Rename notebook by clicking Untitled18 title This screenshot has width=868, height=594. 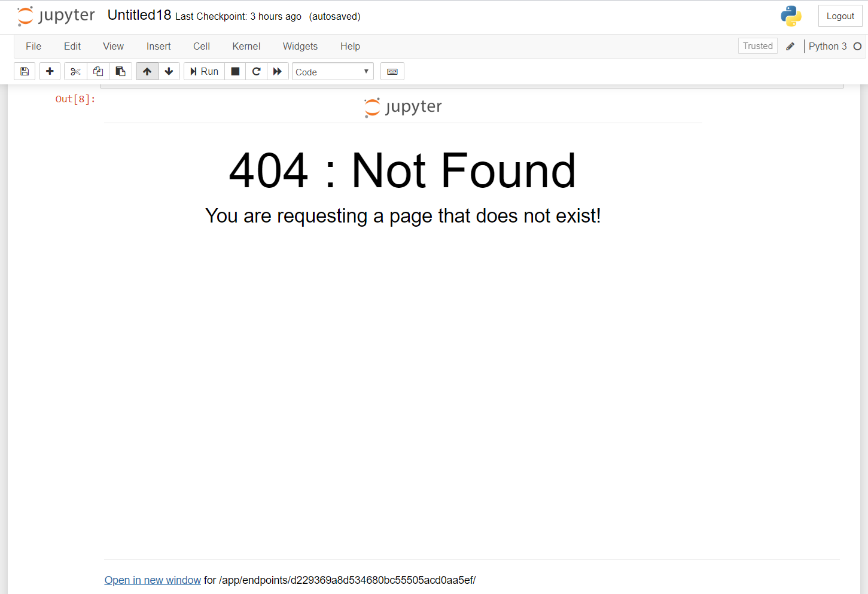[139, 15]
